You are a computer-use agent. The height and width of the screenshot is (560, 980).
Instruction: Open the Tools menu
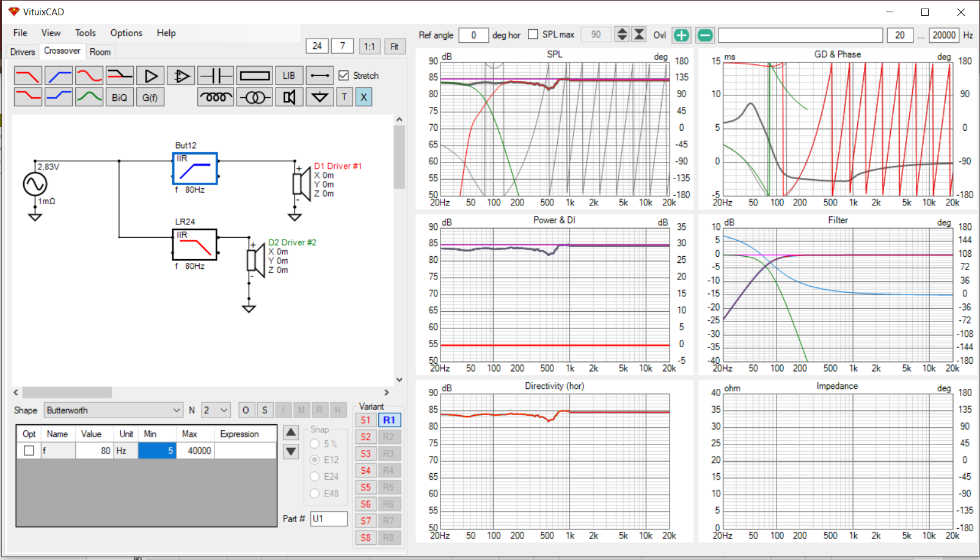(x=86, y=33)
